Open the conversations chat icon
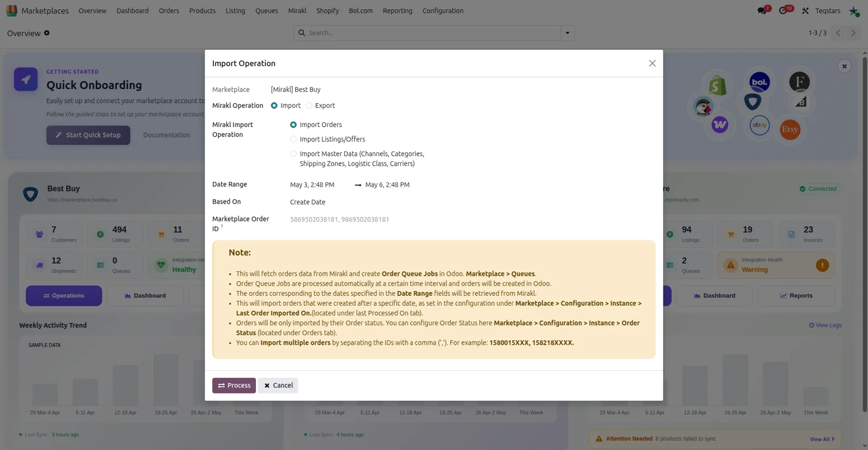 pos(762,10)
